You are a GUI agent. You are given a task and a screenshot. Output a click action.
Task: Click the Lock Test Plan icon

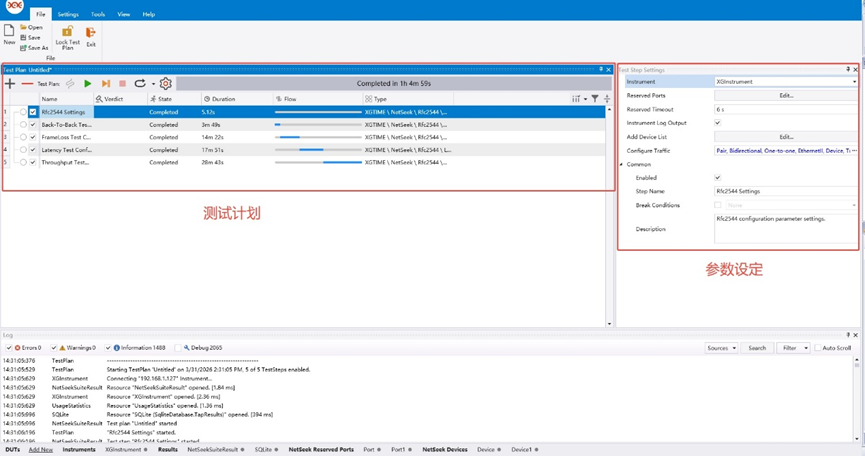click(67, 31)
